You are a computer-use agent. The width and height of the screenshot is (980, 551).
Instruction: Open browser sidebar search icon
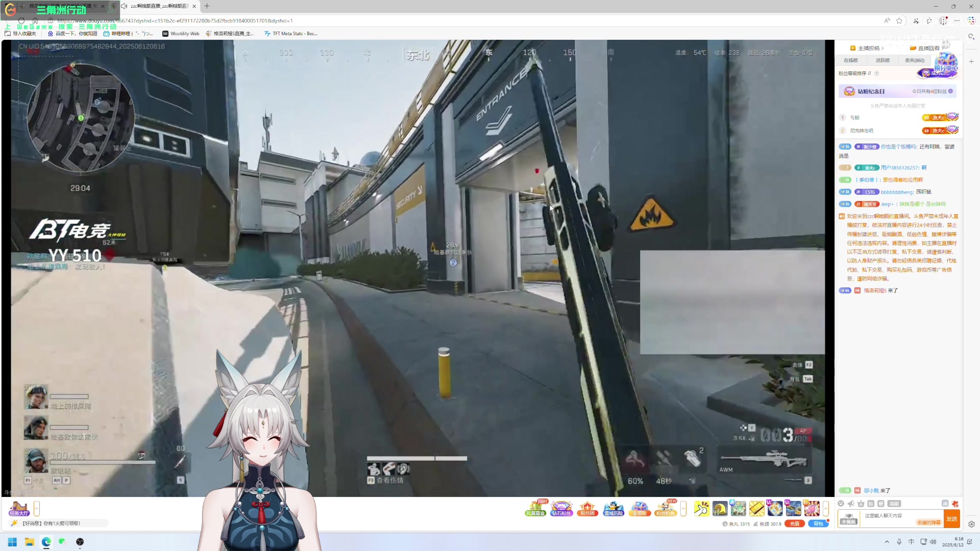tap(971, 37)
